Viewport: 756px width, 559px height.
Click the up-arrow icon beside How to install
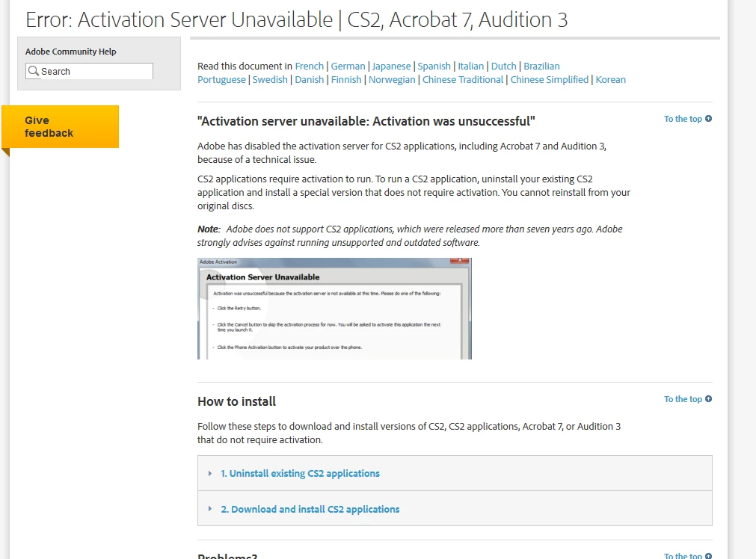coord(708,398)
